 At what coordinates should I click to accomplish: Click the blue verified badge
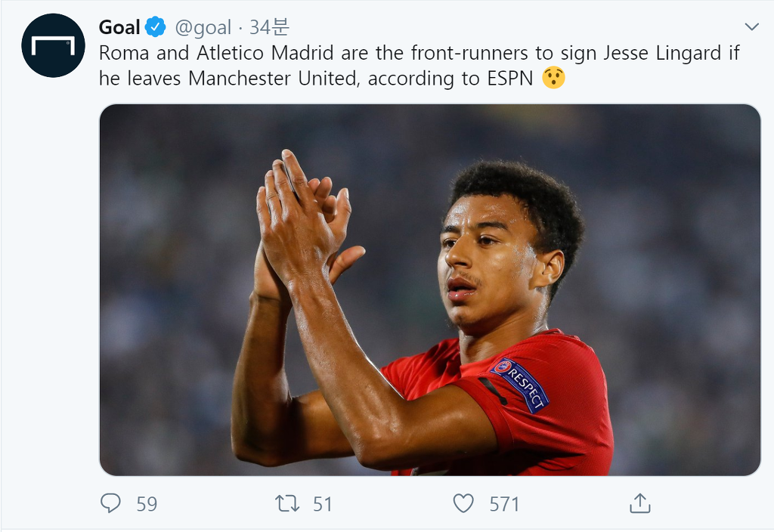click(x=156, y=28)
